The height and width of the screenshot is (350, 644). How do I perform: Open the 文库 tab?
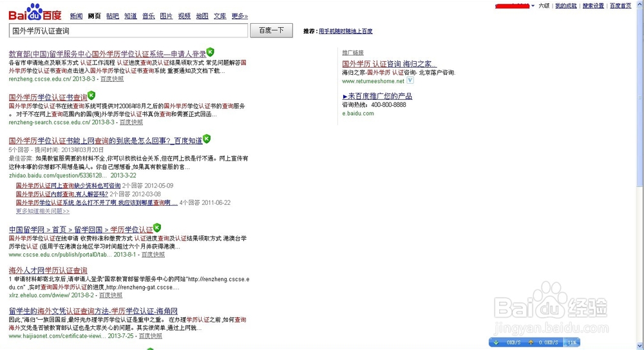coord(220,16)
